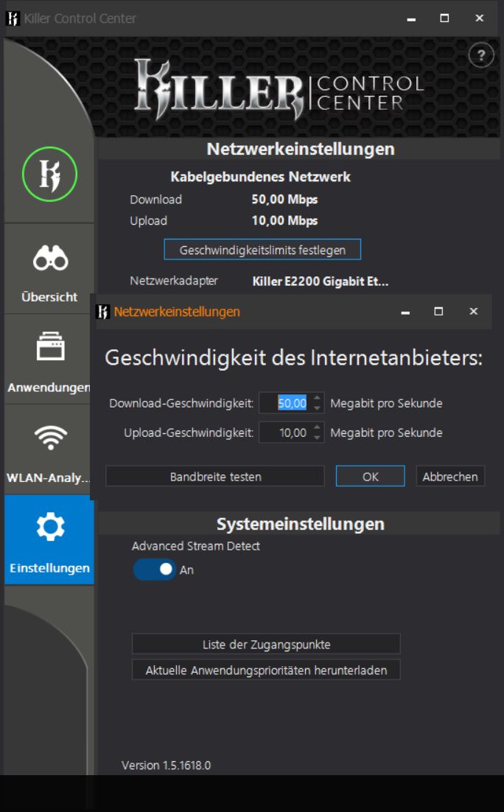
Task: Confirm the dialog with OK
Action: pyautogui.click(x=370, y=477)
